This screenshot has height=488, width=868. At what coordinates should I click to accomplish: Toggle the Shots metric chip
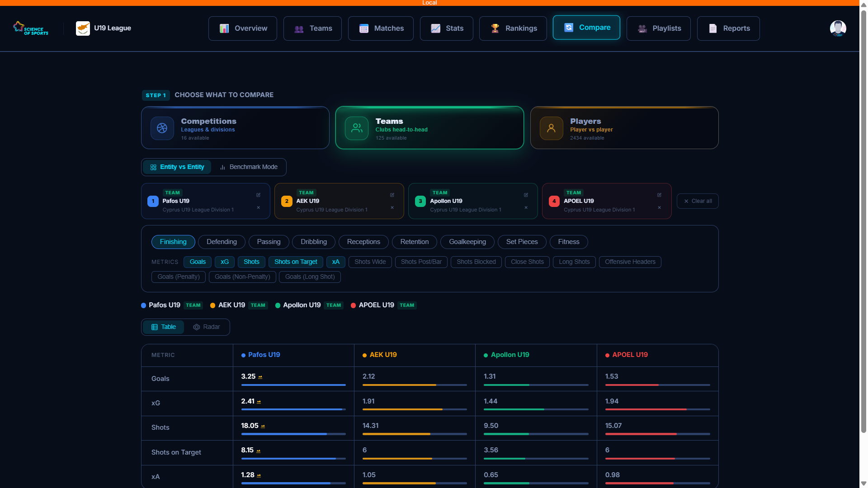point(251,262)
